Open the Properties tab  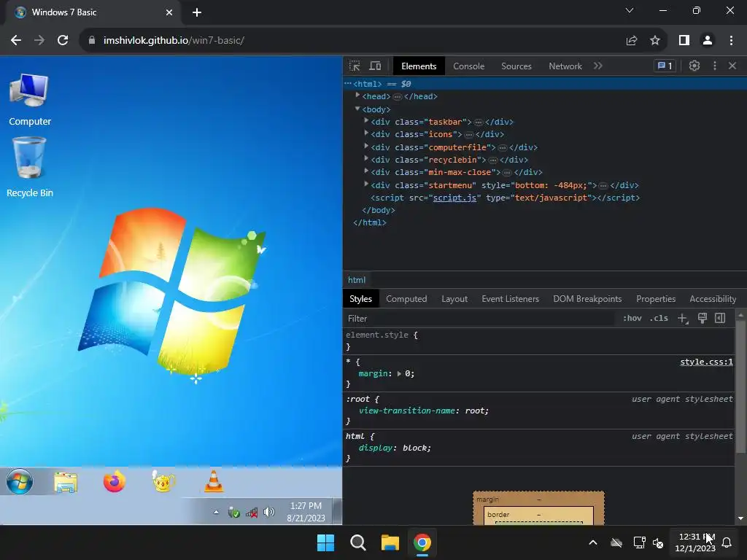pos(656,298)
